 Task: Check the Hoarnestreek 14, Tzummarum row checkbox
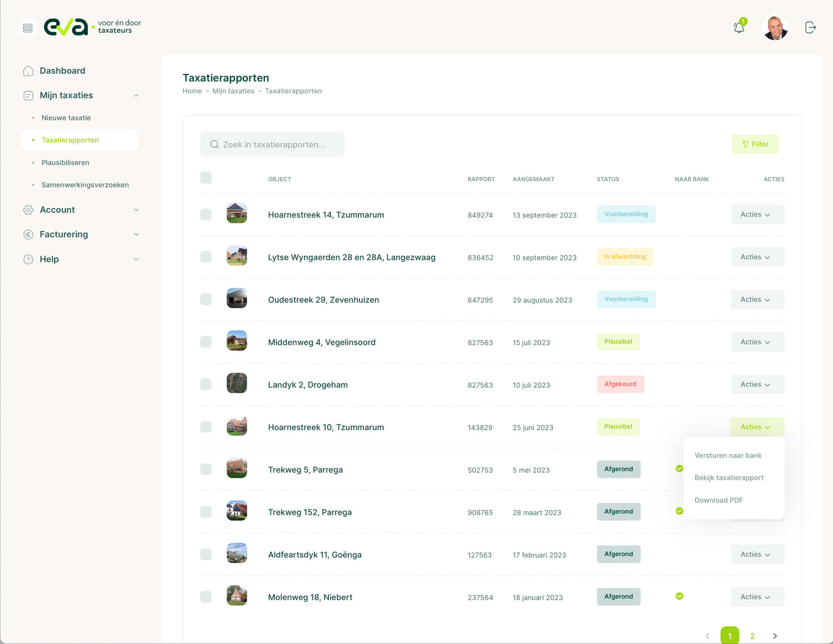point(206,214)
